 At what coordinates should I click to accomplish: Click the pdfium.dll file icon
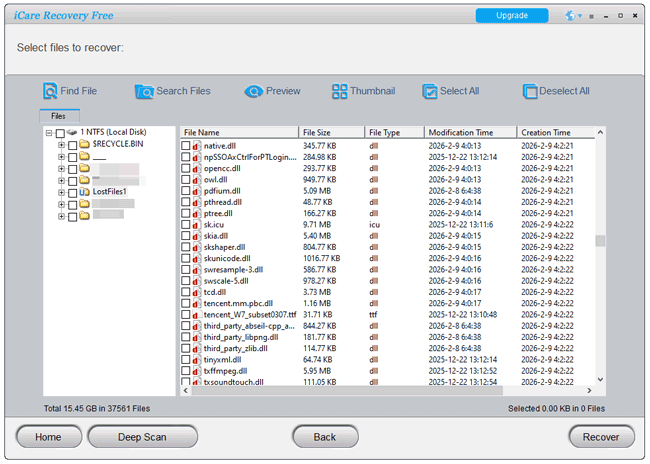[x=196, y=191]
